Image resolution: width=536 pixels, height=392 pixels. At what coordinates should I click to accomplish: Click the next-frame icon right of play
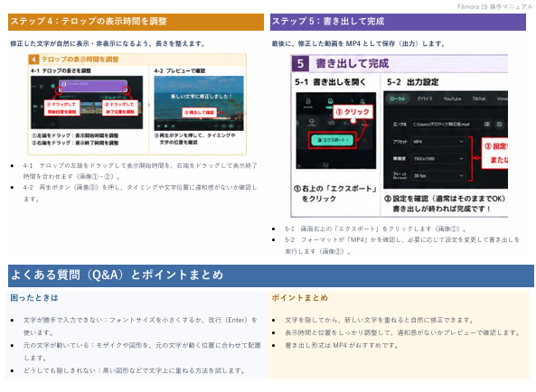point(173,126)
